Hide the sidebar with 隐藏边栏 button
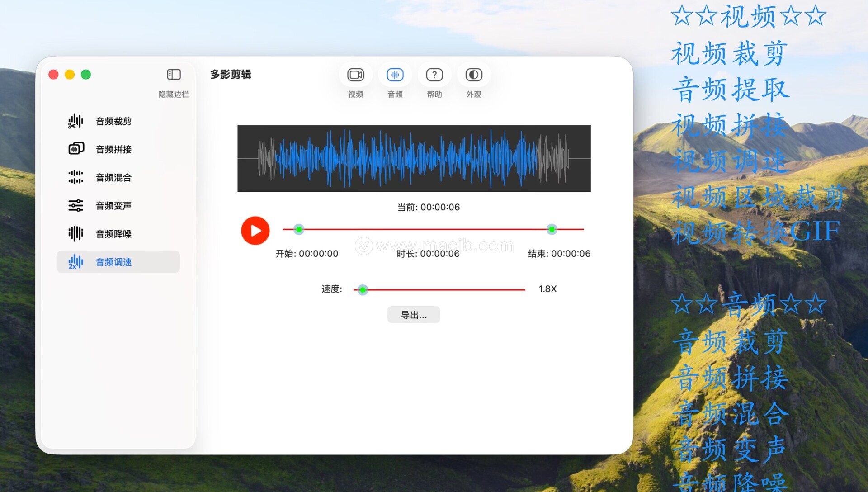The image size is (868, 492). 174,75
